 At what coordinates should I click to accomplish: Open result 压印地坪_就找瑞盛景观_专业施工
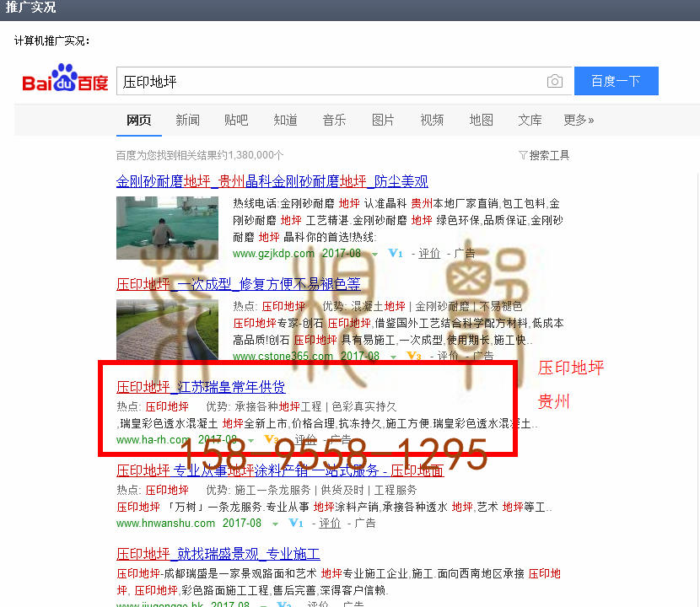[218, 555]
